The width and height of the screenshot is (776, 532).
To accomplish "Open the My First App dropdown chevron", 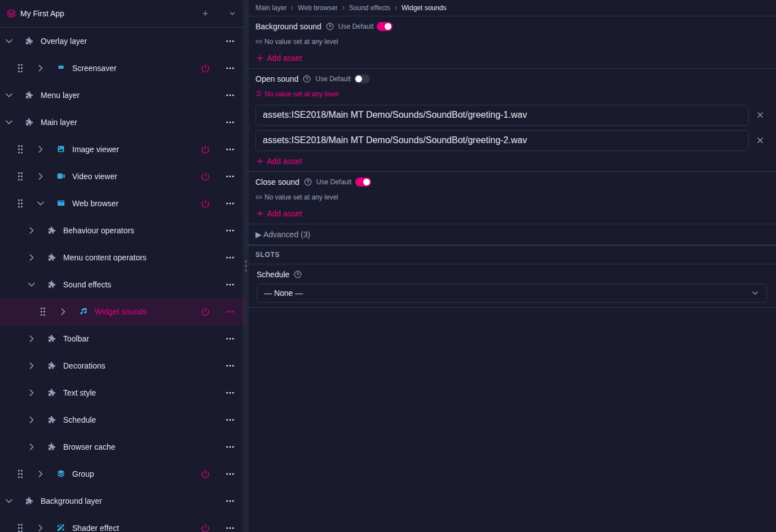I will click(232, 14).
